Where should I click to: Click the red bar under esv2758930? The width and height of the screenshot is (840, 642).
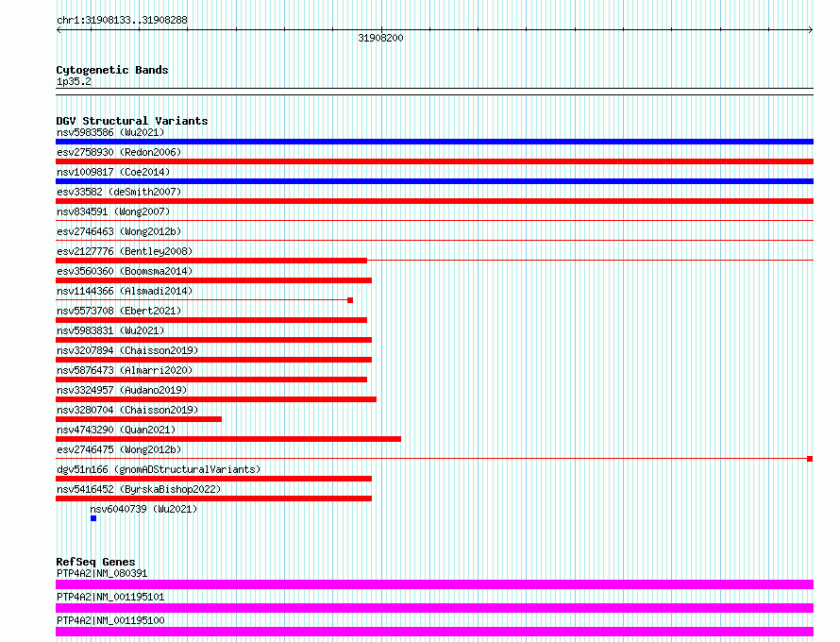click(x=434, y=161)
